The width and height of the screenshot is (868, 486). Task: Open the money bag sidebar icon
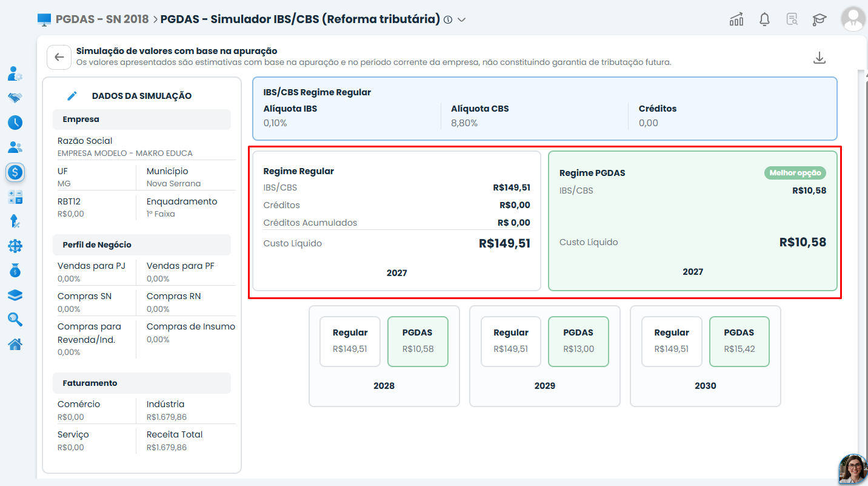[x=15, y=271]
